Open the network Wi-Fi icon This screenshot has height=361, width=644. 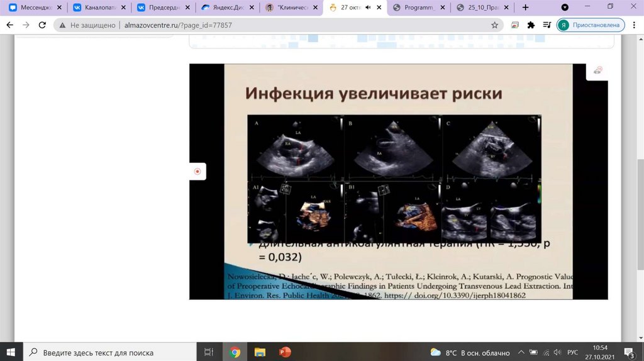click(546, 352)
